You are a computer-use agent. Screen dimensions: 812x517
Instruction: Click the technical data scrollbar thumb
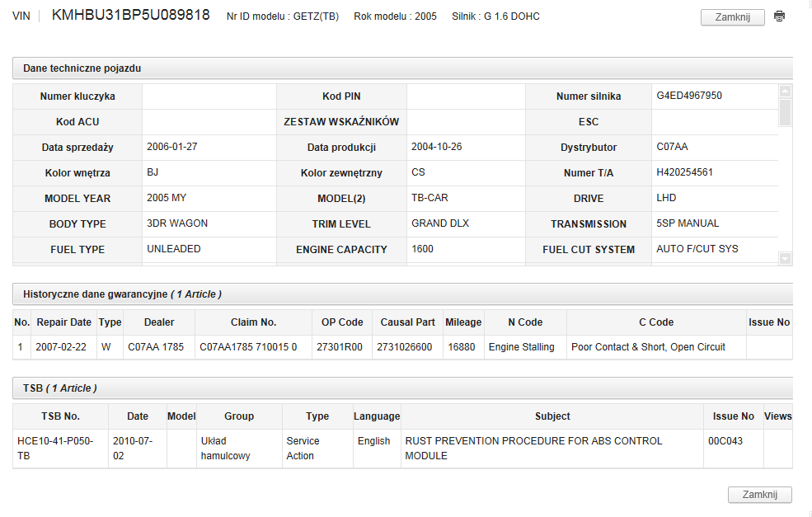(x=785, y=112)
